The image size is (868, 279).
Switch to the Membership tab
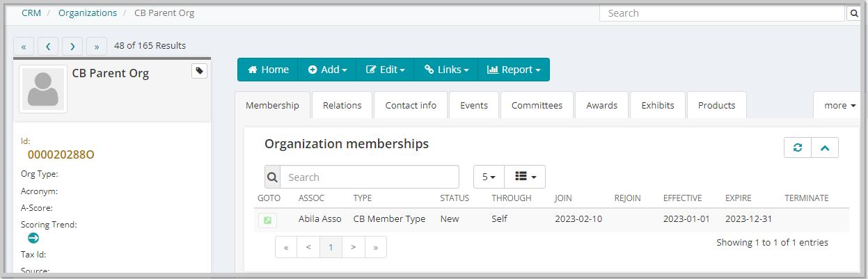coord(272,105)
